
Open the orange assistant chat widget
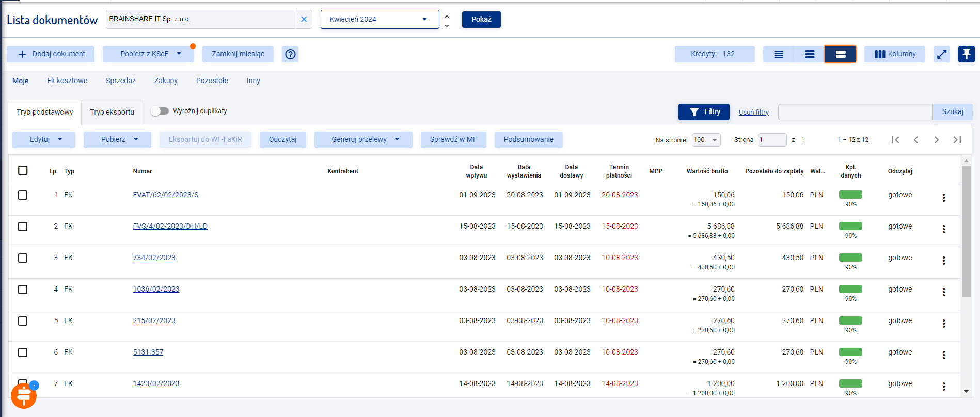24,396
